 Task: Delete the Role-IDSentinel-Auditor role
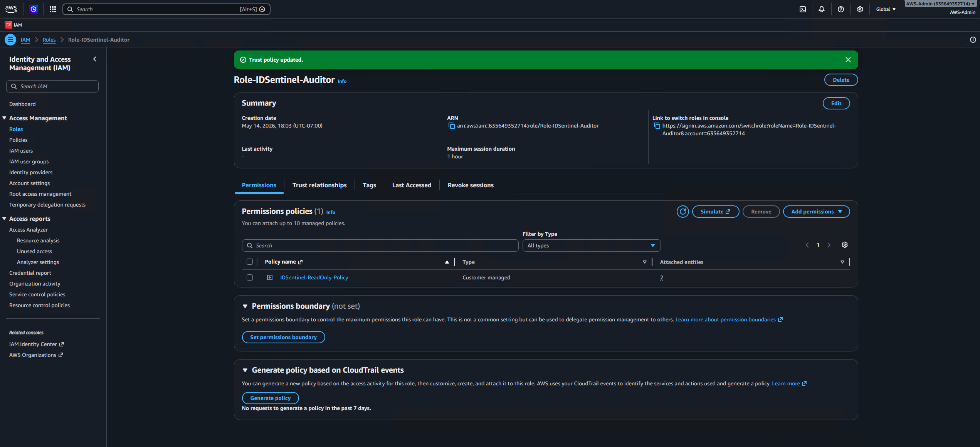(841, 80)
